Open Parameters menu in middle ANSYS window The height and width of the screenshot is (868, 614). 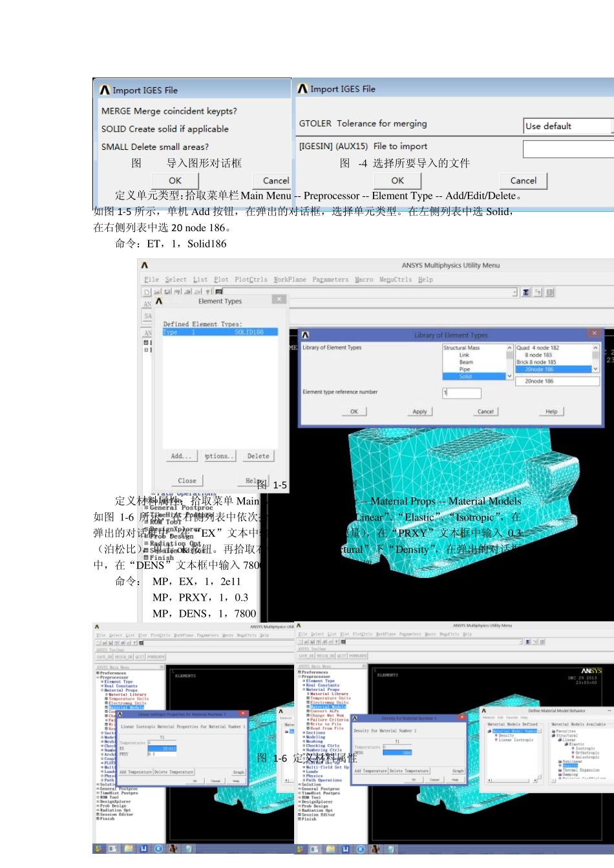(330, 280)
